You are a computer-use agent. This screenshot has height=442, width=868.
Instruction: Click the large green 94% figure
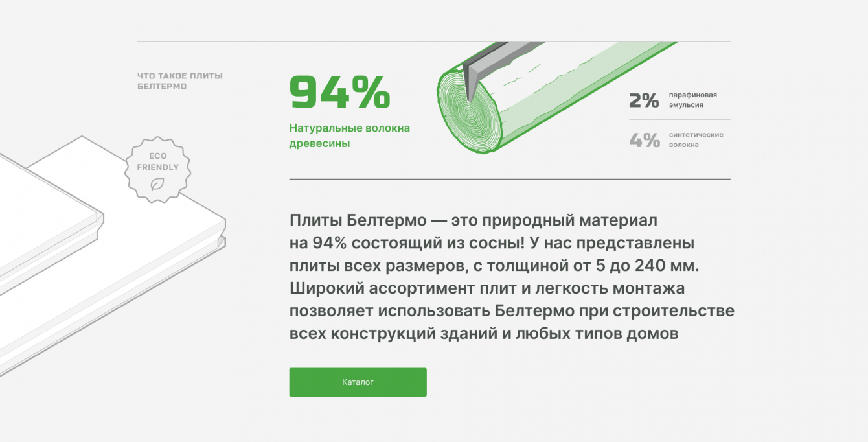(339, 93)
